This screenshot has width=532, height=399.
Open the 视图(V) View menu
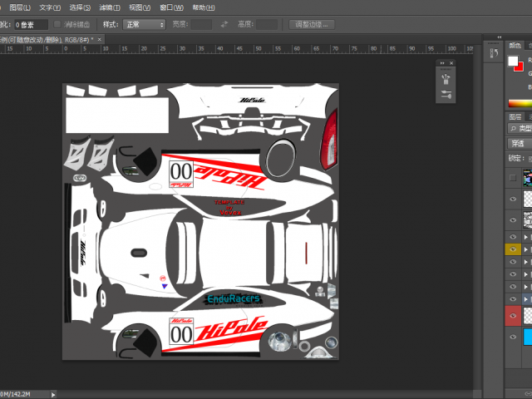(140, 7)
